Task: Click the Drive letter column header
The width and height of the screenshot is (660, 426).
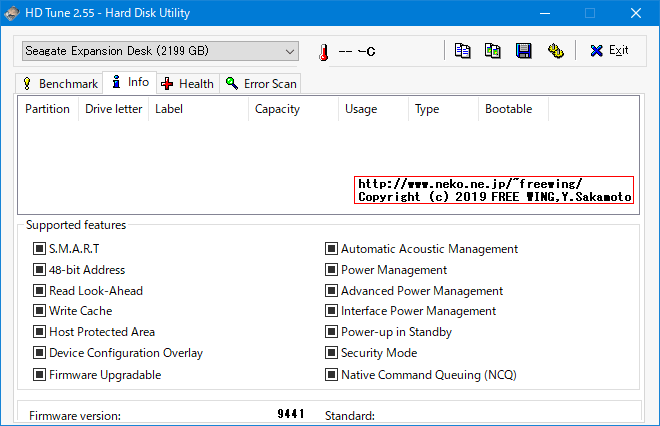Action: (x=113, y=109)
